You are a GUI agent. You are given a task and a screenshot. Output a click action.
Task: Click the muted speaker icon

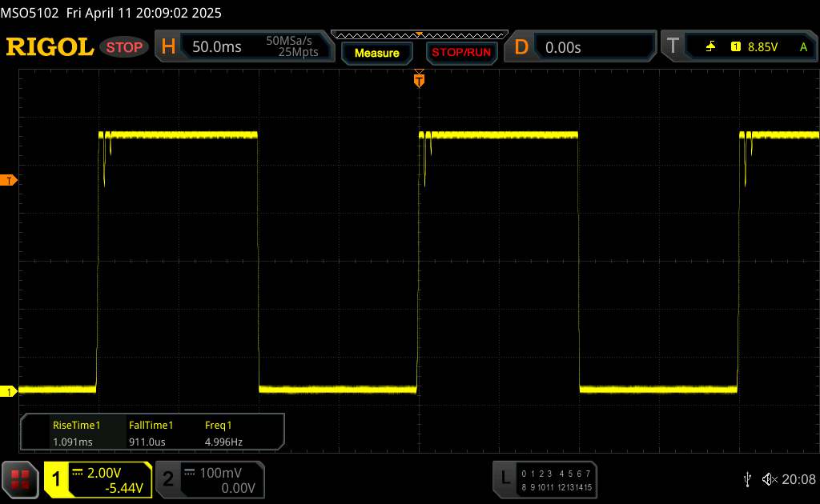769,479
